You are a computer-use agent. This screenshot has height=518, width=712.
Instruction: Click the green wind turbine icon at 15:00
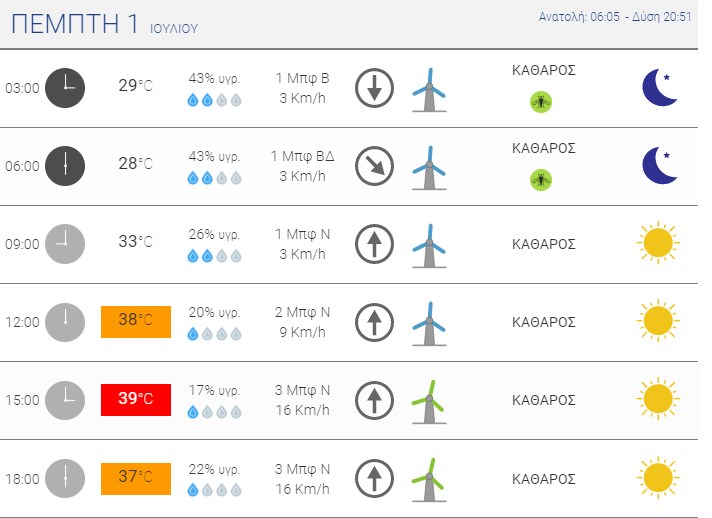tap(429, 402)
